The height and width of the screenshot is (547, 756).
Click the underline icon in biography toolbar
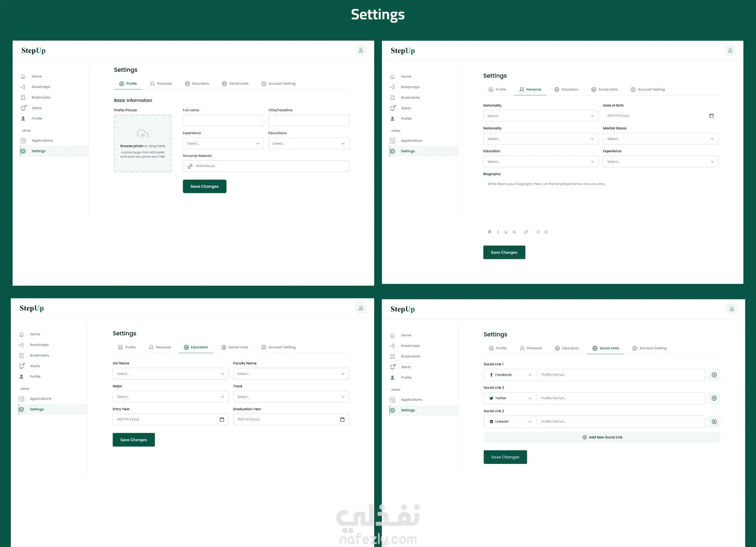pos(506,232)
